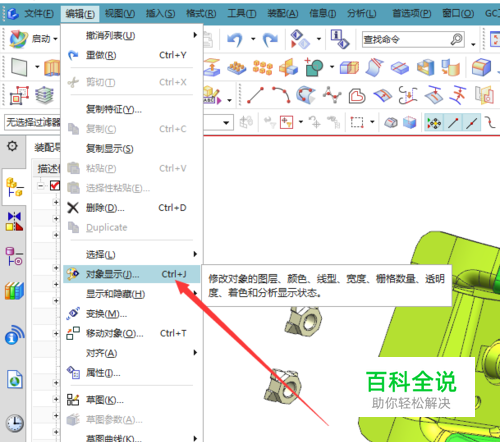This screenshot has height=442, width=500.
Task: Choose 复制显示(S) menu entry
Action: [132, 149]
